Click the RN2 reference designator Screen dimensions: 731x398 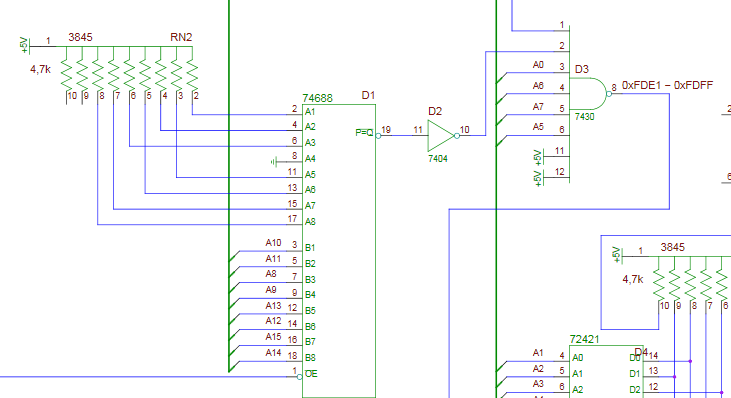[181, 37]
